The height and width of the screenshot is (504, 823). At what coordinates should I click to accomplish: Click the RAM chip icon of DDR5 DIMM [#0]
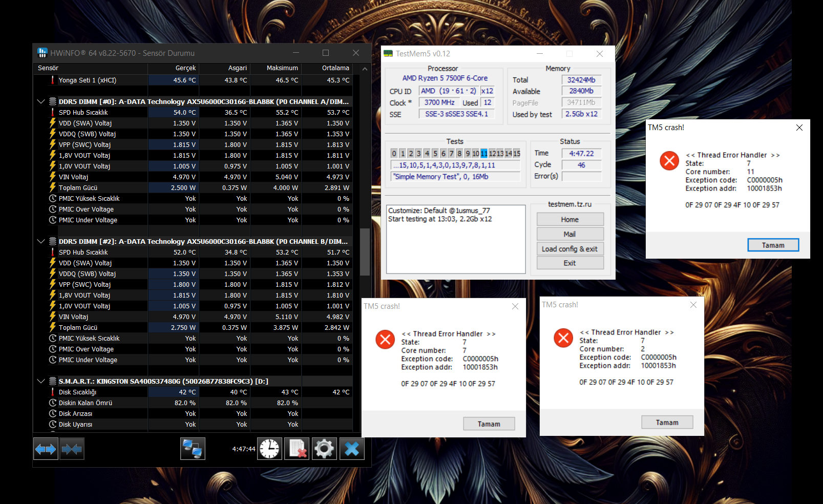52,101
